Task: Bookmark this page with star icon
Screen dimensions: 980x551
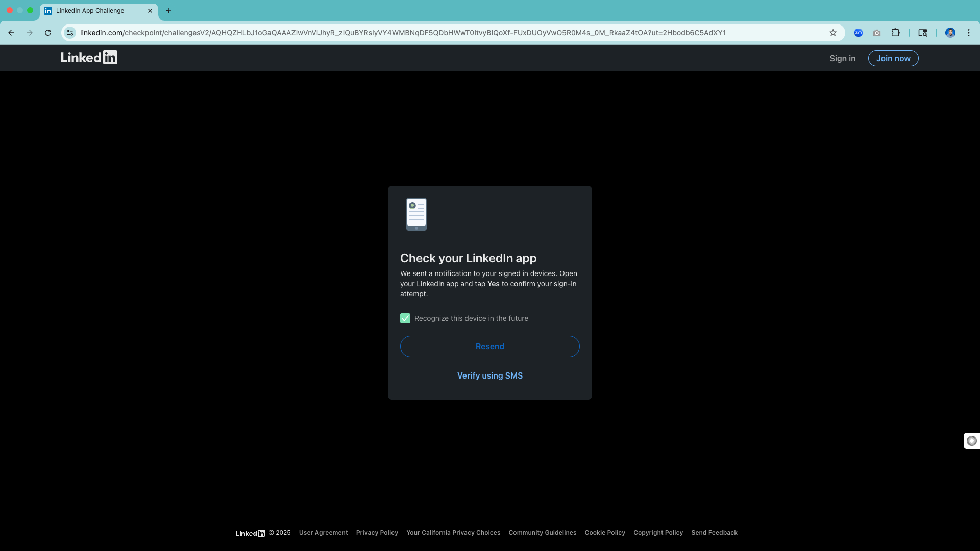Action: pos(833,33)
